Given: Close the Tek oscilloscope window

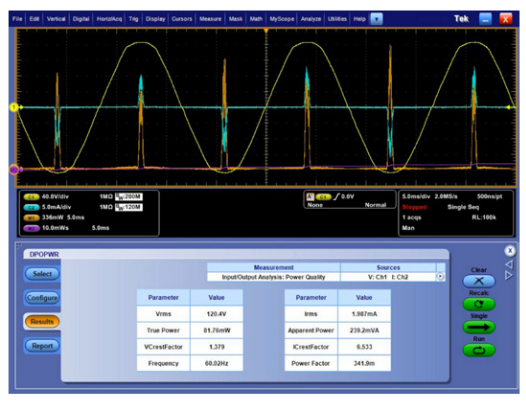Looking at the screenshot, I should [x=506, y=19].
